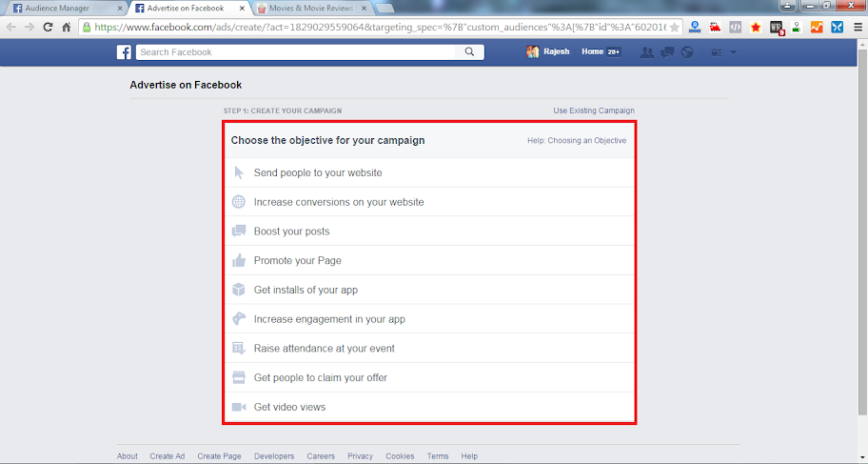This screenshot has width=868, height=464.
Task: Choose the Promote your Page objective
Action: click(429, 260)
